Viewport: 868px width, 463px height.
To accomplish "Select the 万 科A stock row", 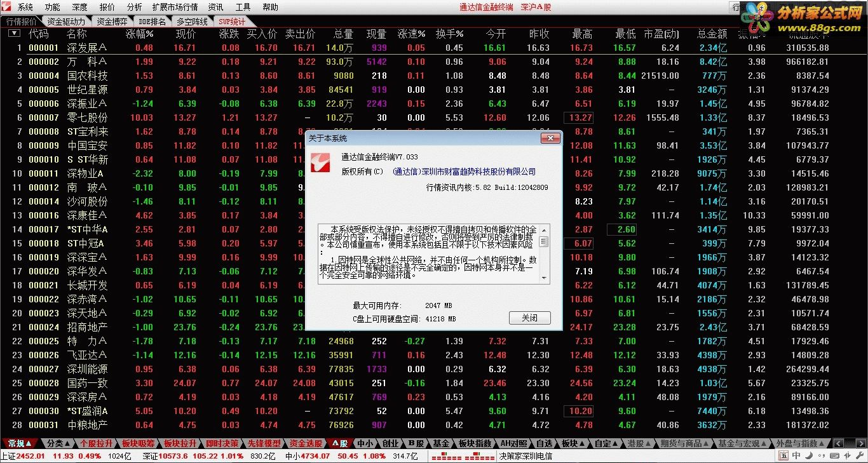I will (x=434, y=62).
